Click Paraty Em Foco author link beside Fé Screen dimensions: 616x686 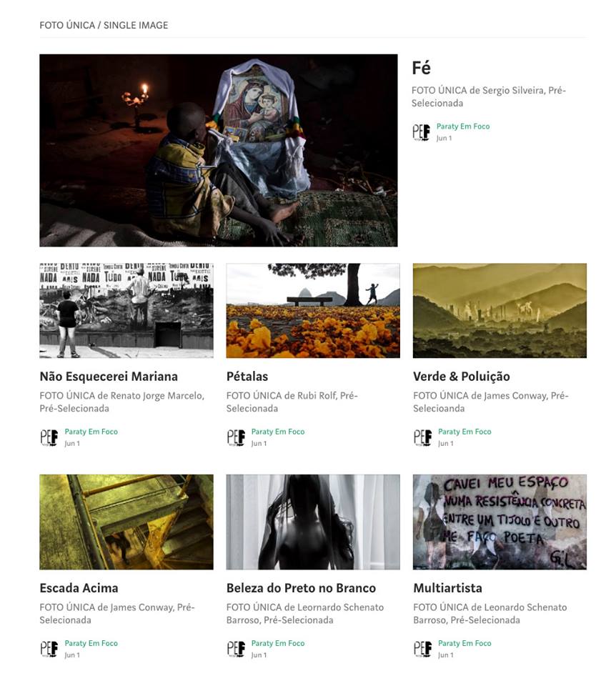[x=463, y=126]
